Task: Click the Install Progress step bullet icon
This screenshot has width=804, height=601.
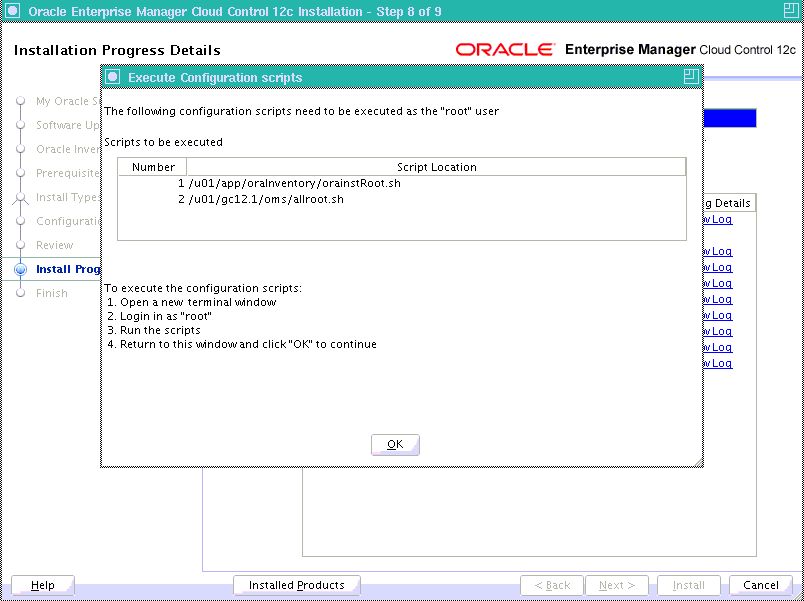Action: pos(20,269)
